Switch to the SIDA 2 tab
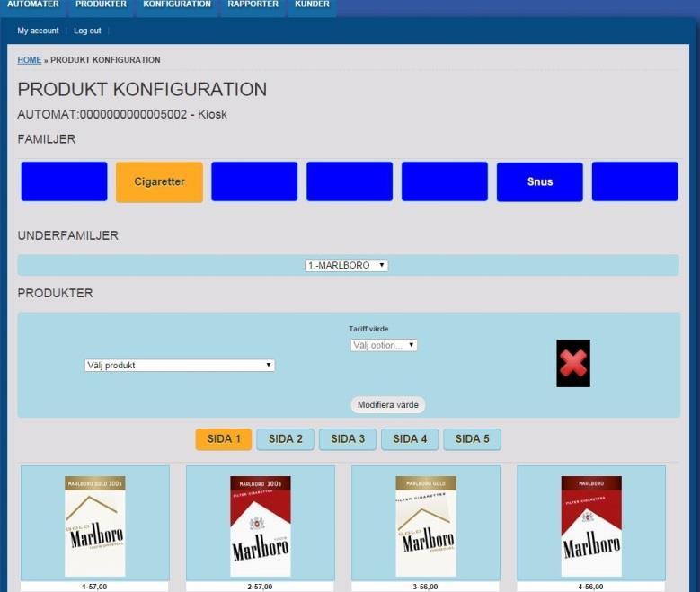The height and width of the screenshot is (592, 700). tap(285, 439)
